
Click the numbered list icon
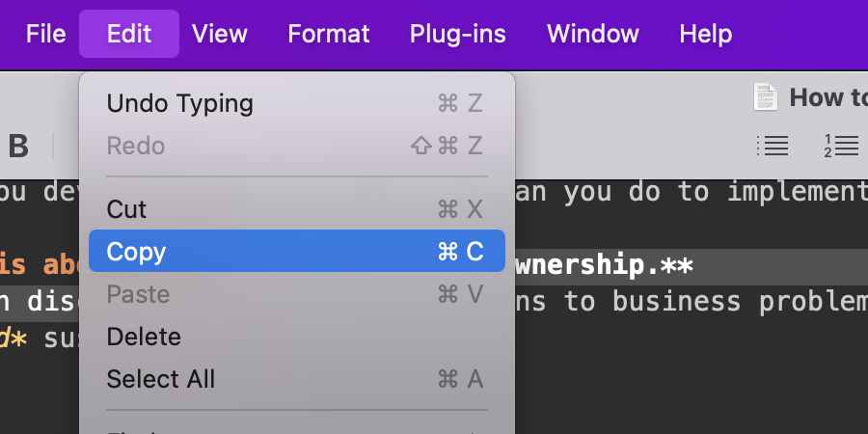point(841,146)
